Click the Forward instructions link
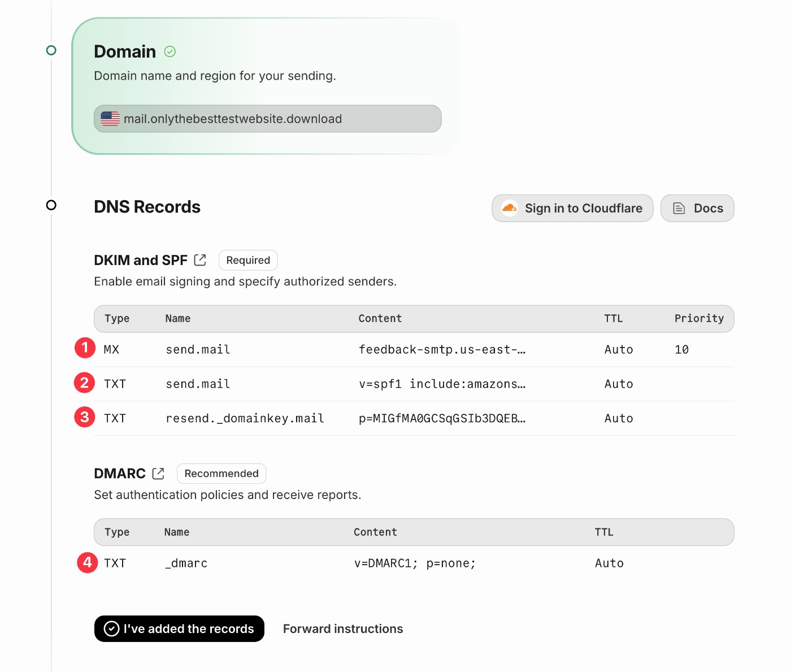 point(343,629)
